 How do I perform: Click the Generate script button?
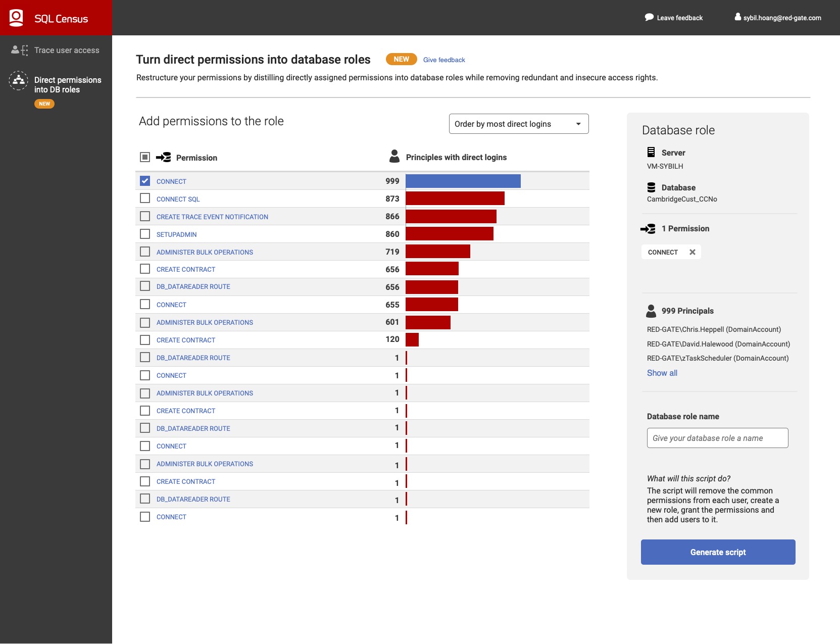click(718, 552)
